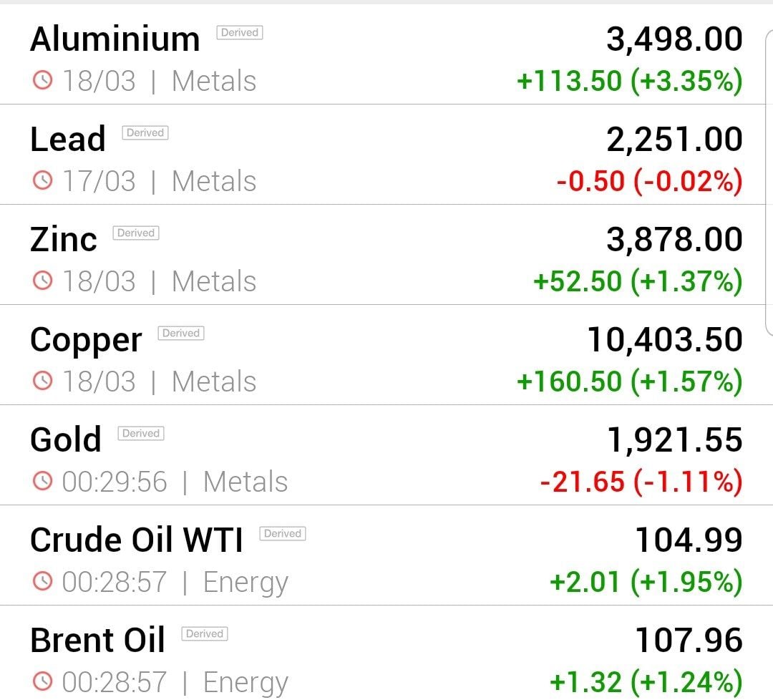Click the Derived badge next to Gold

click(x=141, y=433)
